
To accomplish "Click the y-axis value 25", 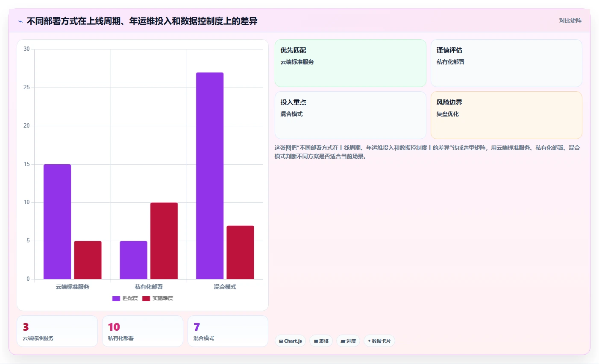I will tap(26, 87).
